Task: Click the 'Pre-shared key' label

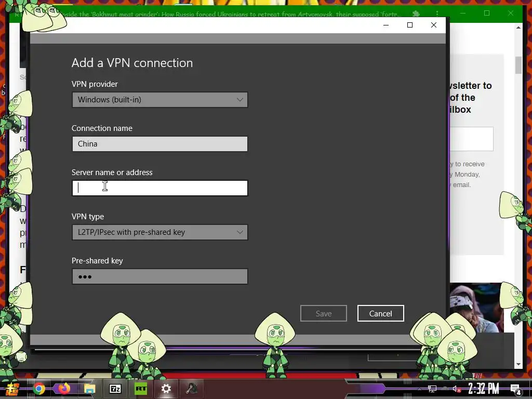Action: (x=97, y=261)
